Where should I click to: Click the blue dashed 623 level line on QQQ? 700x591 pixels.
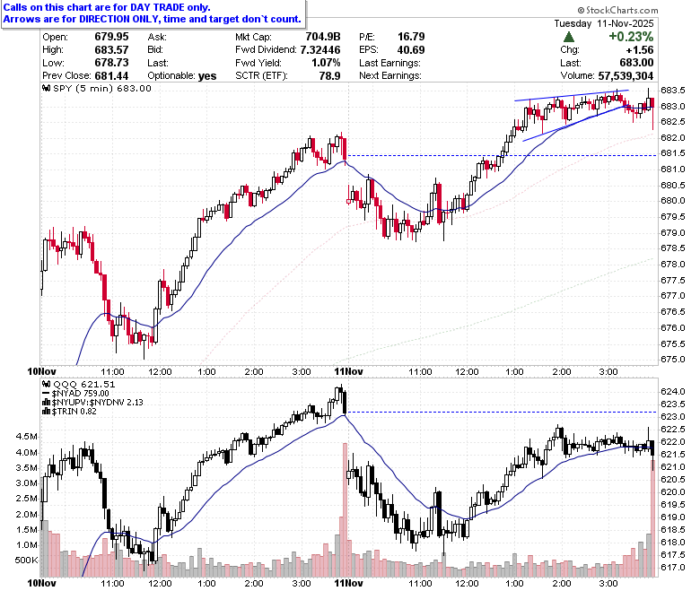point(503,413)
